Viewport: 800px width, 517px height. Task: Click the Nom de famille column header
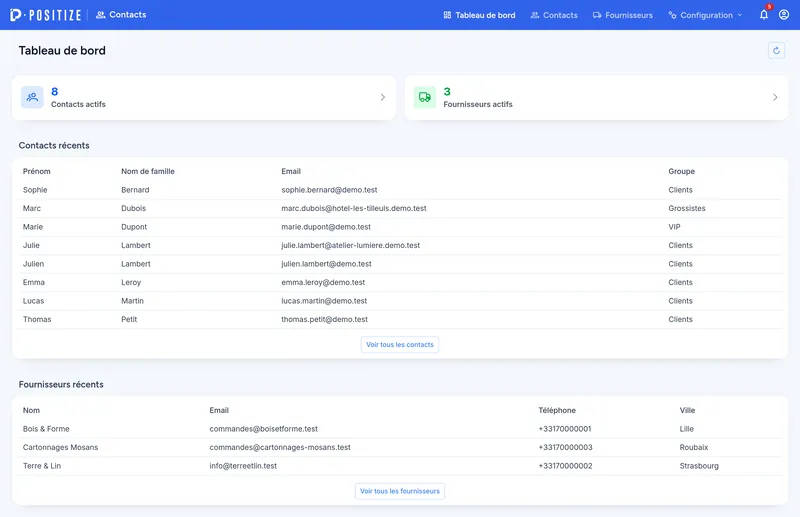tap(147, 171)
